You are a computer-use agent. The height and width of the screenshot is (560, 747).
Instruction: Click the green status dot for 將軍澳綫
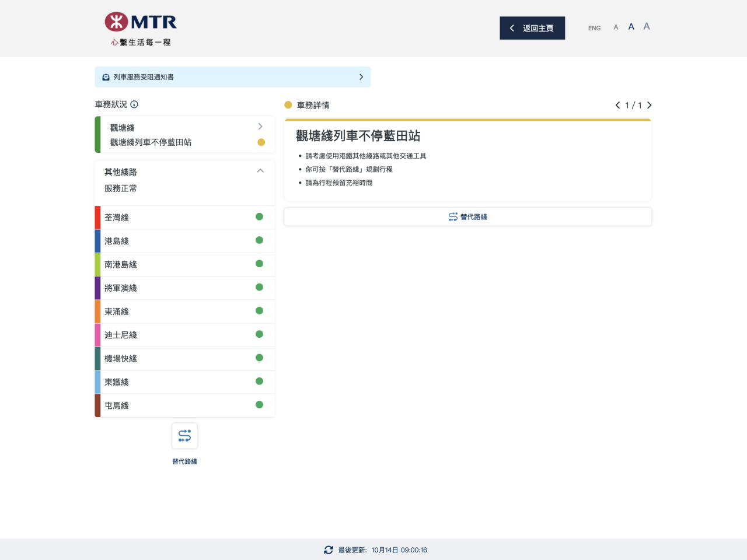(259, 287)
